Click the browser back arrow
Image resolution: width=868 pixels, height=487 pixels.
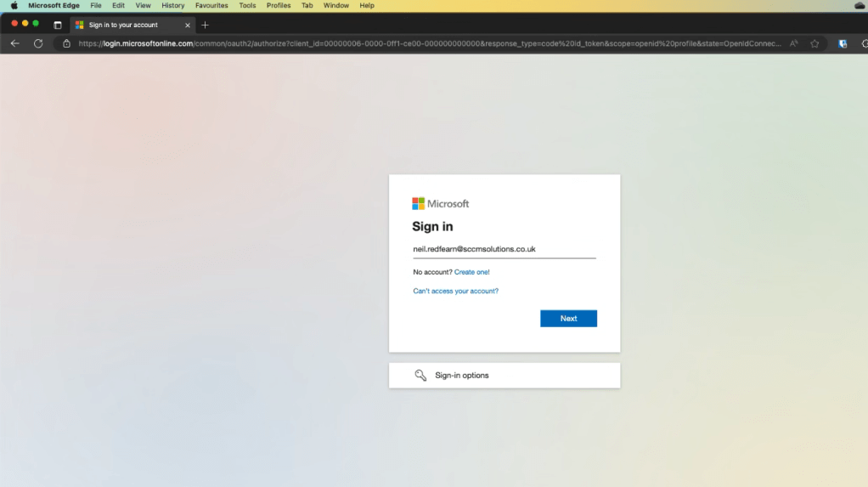(14, 43)
